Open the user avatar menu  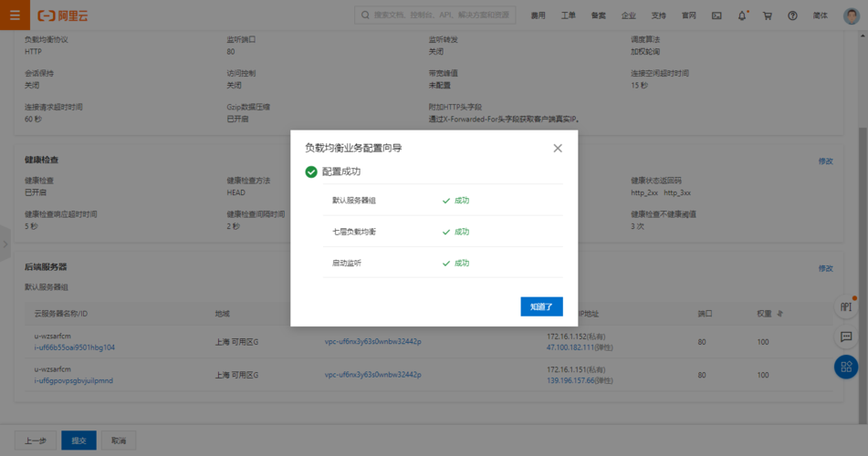tap(851, 16)
